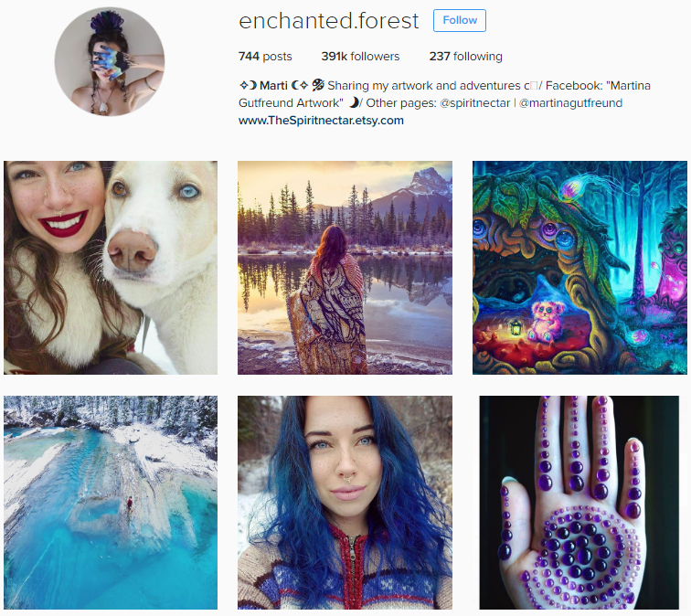Open the owl blanket lake photo
The image size is (691, 616).
(345, 268)
